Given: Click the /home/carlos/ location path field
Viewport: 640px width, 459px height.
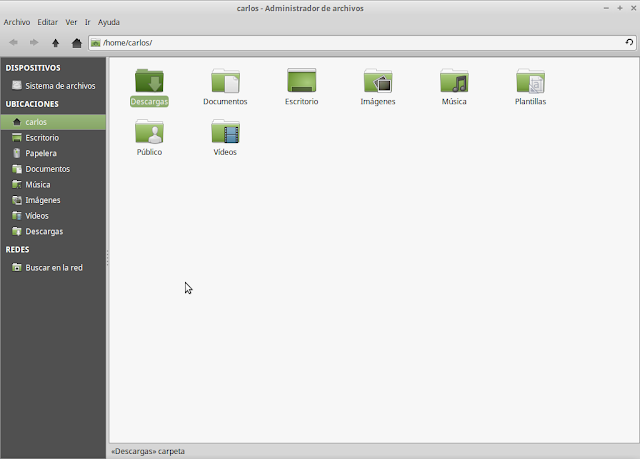Looking at the screenshot, I should tap(362, 43).
